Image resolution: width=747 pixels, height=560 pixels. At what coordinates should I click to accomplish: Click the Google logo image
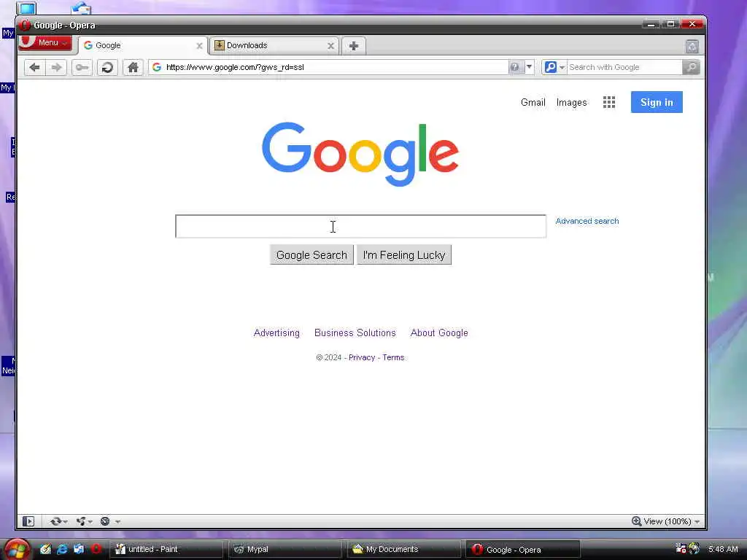coord(360,153)
